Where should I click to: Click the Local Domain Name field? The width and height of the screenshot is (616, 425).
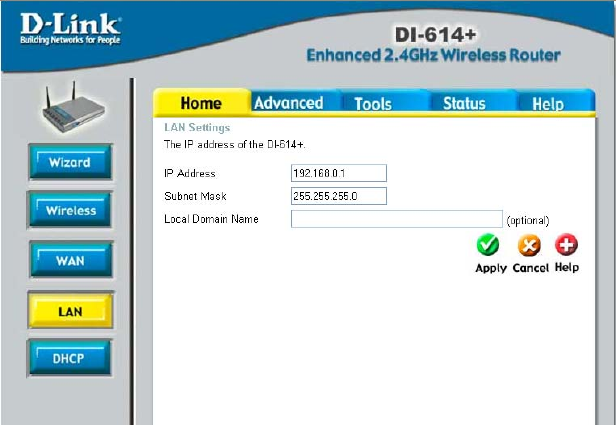point(397,219)
